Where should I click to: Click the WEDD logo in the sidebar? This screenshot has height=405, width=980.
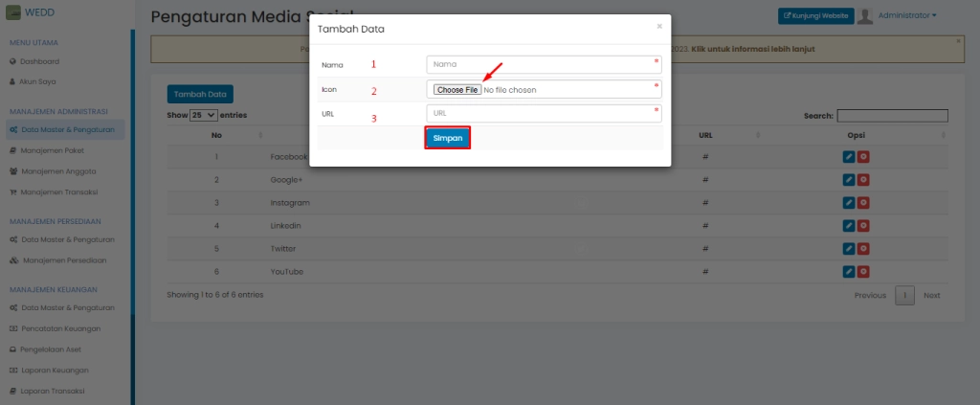(x=12, y=15)
